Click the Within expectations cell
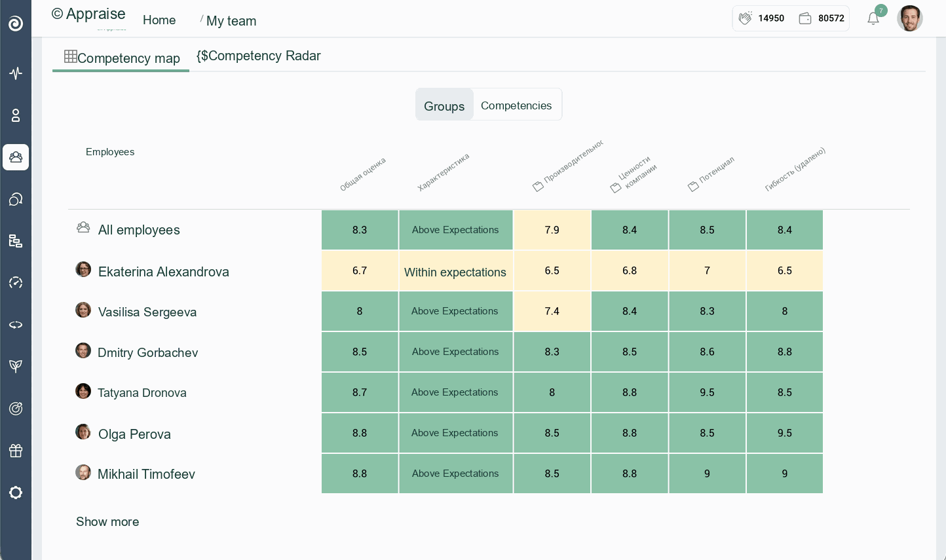Screen dimensions: 946x560 456,271
